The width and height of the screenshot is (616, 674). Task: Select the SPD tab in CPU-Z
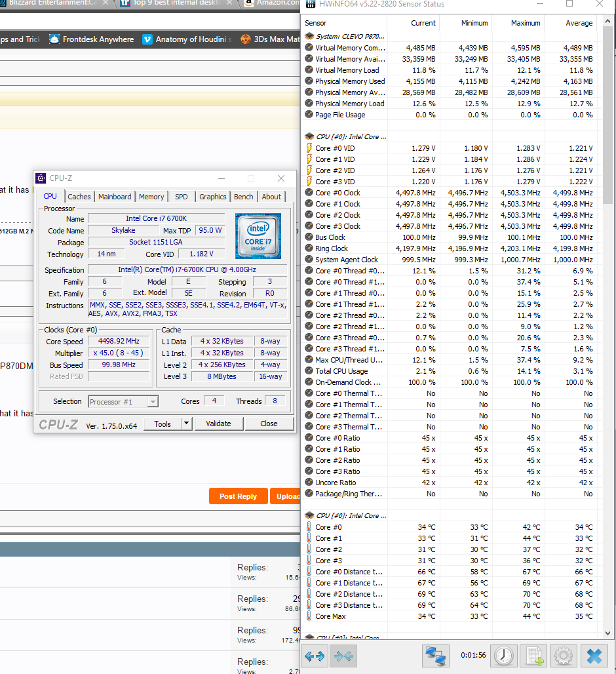coord(182,197)
